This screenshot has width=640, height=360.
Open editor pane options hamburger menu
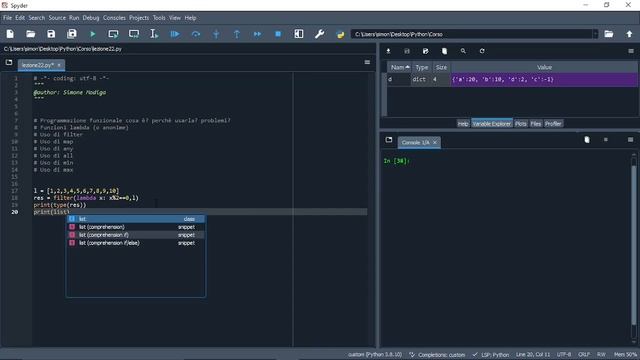(367, 62)
